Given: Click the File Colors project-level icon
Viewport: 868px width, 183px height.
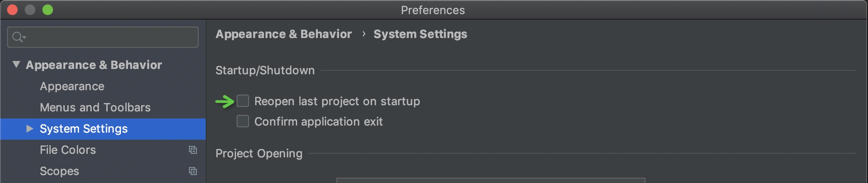Looking at the screenshot, I should click(193, 150).
